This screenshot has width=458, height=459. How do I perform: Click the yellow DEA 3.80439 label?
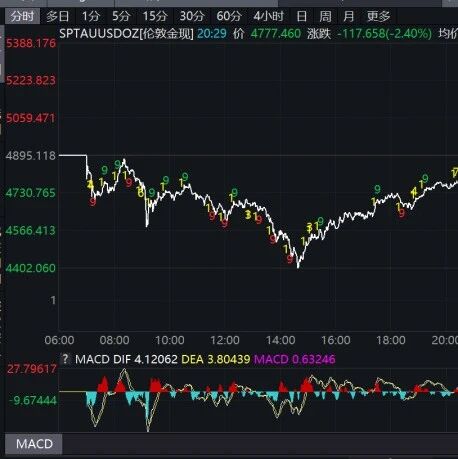point(216,359)
